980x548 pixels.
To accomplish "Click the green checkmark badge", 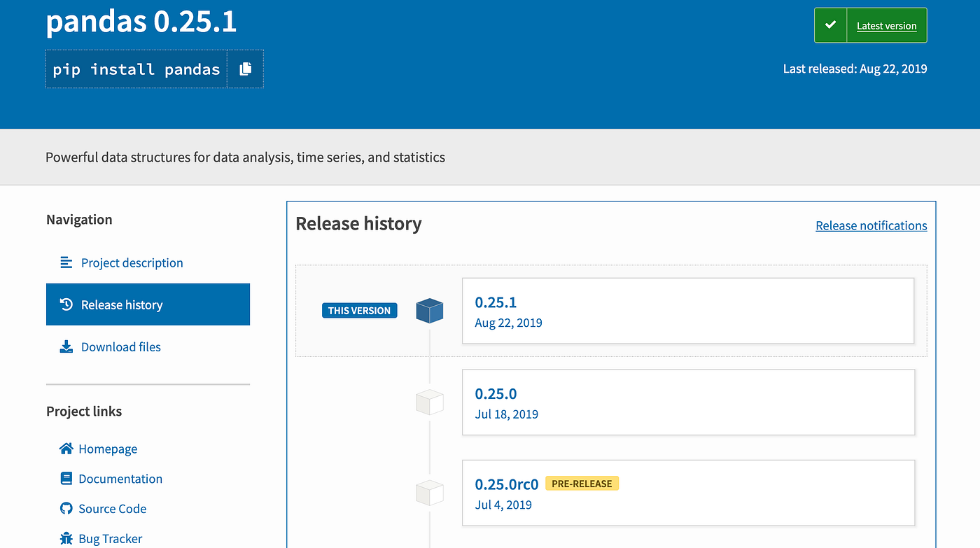I will [830, 24].
